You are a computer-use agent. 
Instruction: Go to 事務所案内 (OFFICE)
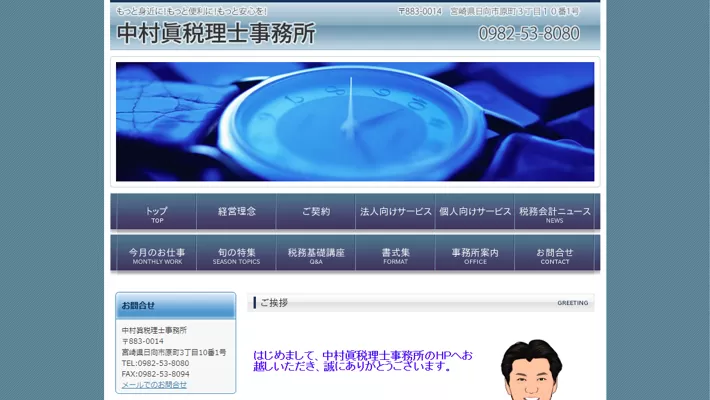point(475,255)
